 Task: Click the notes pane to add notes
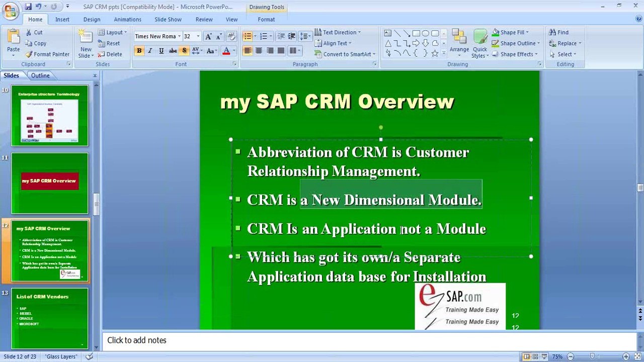tap(369, 340)
